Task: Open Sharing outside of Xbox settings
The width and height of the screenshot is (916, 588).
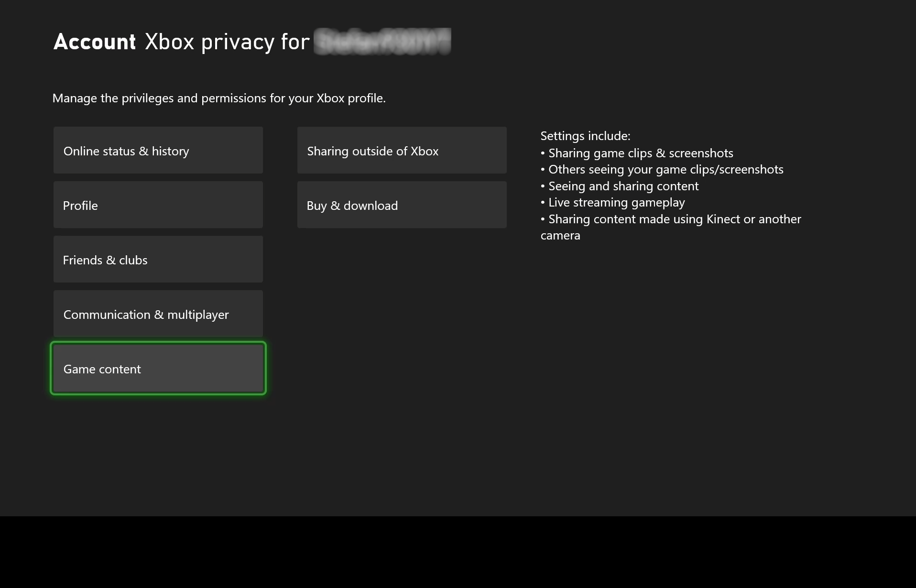Action: 402,150
